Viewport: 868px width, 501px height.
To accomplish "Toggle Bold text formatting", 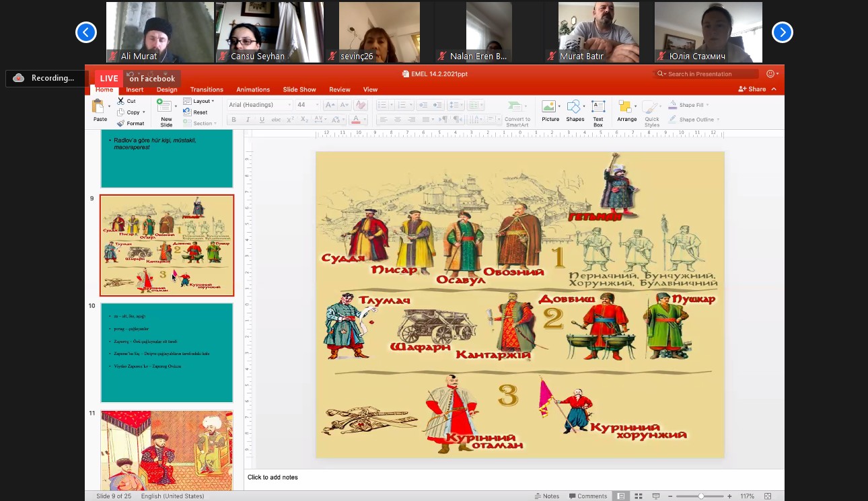I will click(233, 120).
